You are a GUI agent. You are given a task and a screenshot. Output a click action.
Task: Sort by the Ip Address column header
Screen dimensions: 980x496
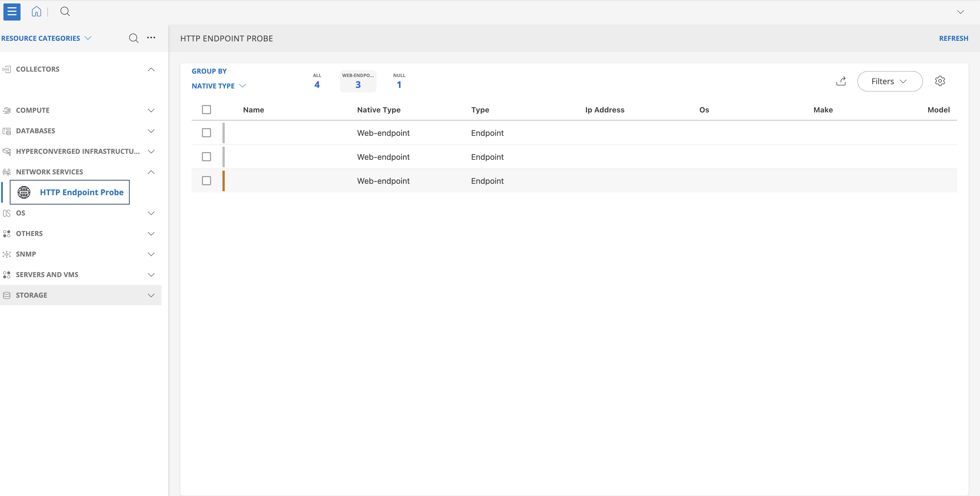pyautogui.click(x=604, y=110)
